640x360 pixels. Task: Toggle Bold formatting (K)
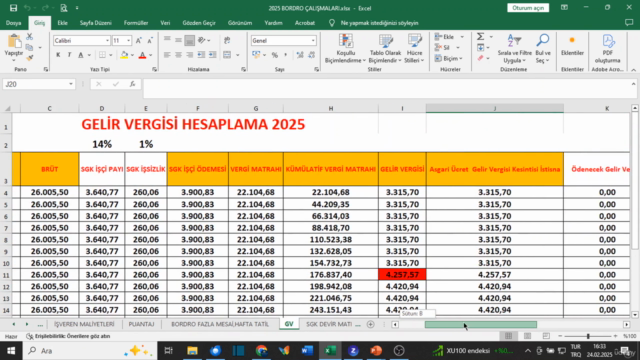(58, 55)
